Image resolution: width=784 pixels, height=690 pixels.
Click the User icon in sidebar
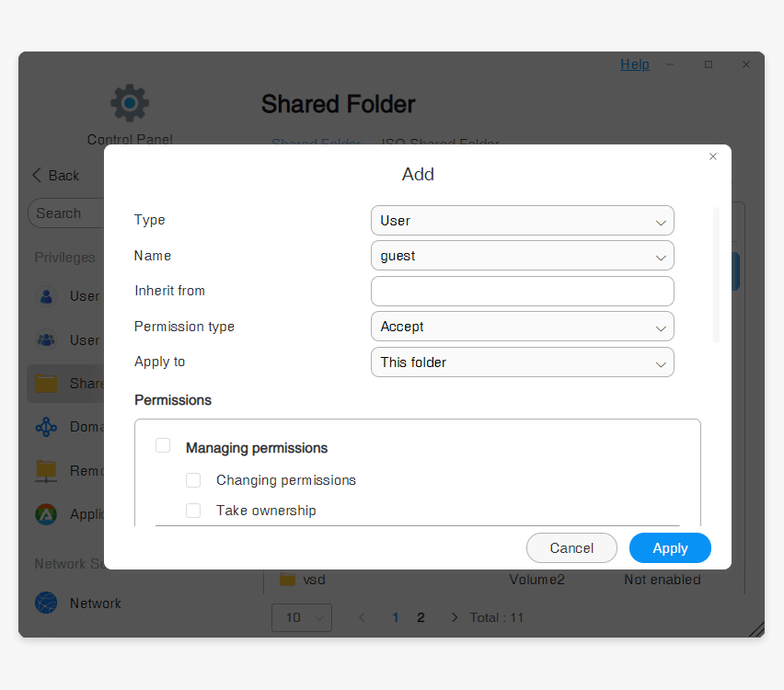pyautogui.click(x=46, y=296)
